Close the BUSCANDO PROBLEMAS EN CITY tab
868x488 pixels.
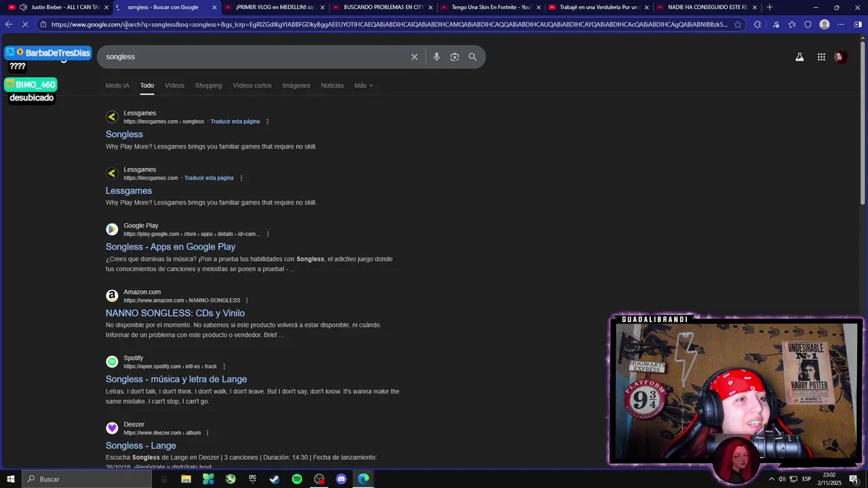coord(430,7)
